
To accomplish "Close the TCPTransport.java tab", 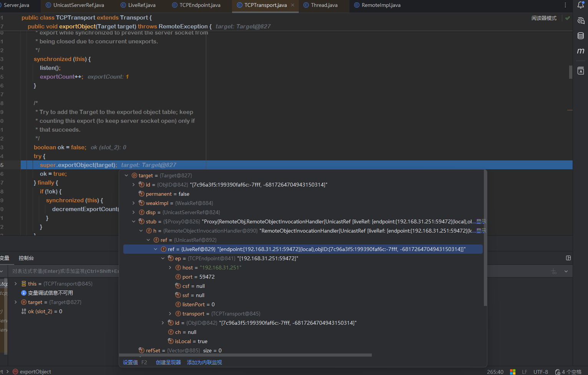I will coord(293,5).
